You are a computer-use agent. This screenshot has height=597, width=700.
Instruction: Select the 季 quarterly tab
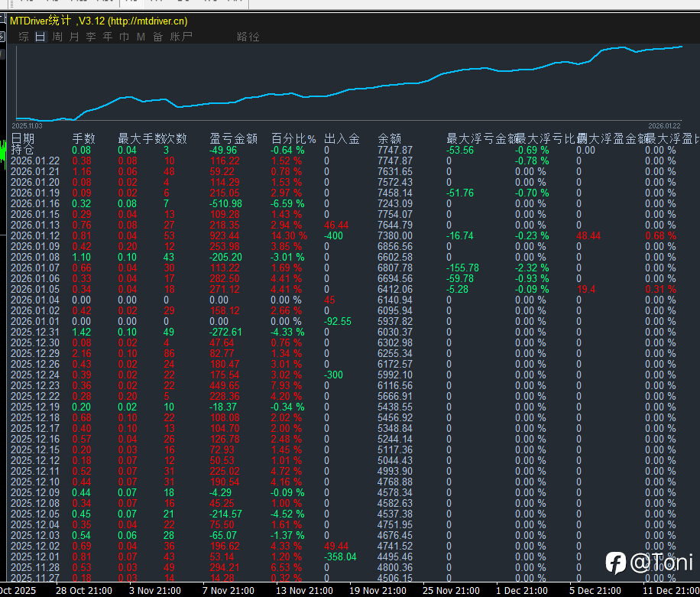tap(91, 37)
